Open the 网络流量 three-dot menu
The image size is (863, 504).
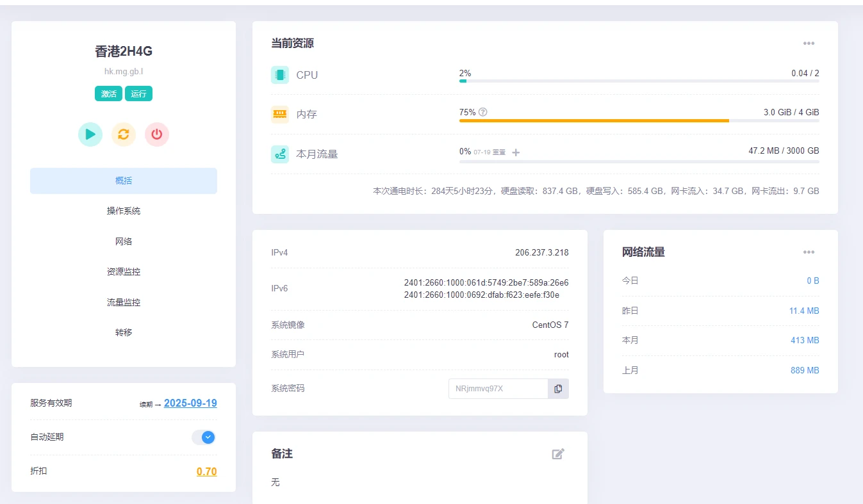click(x=809, y=252)
